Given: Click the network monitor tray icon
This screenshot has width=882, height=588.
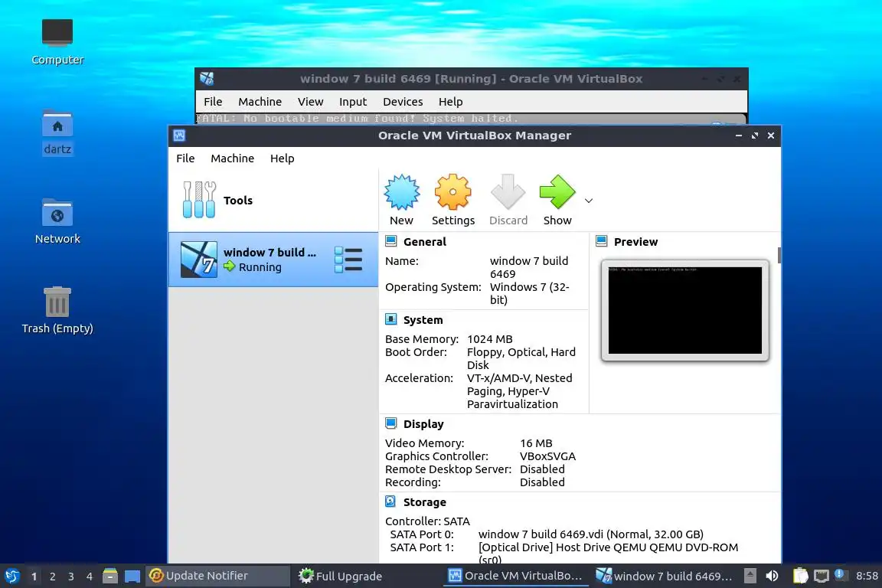Looking at the screenshot, I should tap(822, 576).
